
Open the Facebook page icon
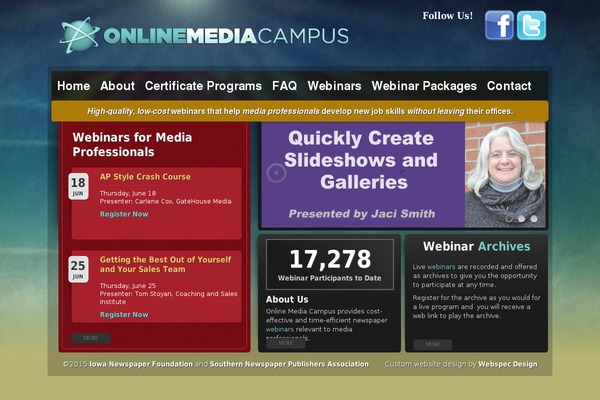(x=499, y=25)
